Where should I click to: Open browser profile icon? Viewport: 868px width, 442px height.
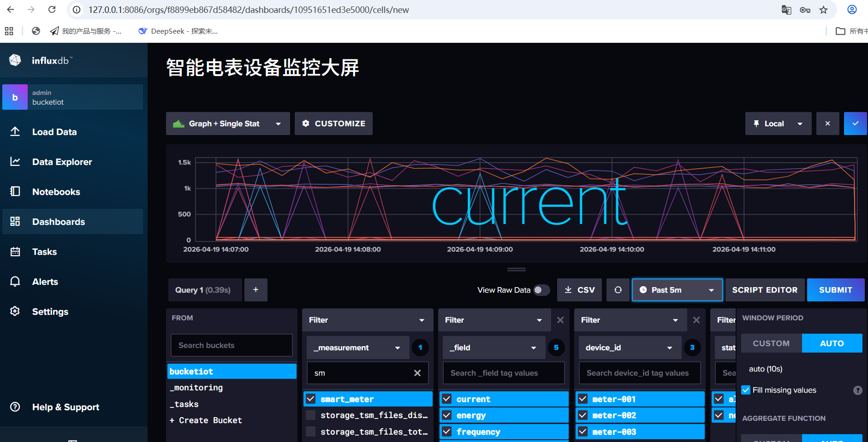pyautogui.click(x=852, y=10)
